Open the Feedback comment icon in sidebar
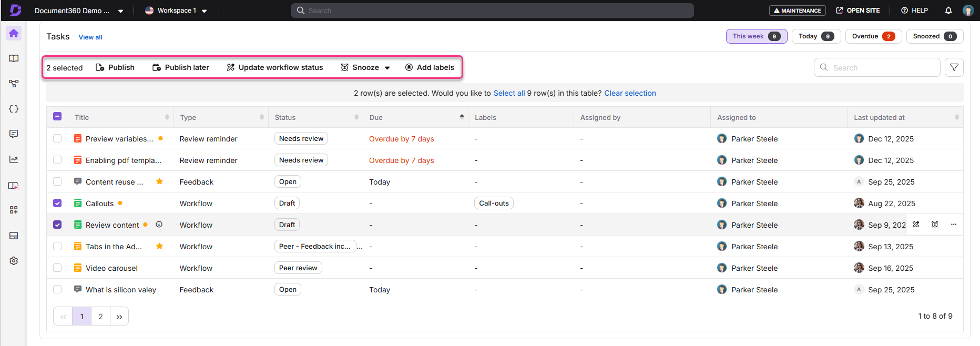The image size is (980, 346). point(14,134)
